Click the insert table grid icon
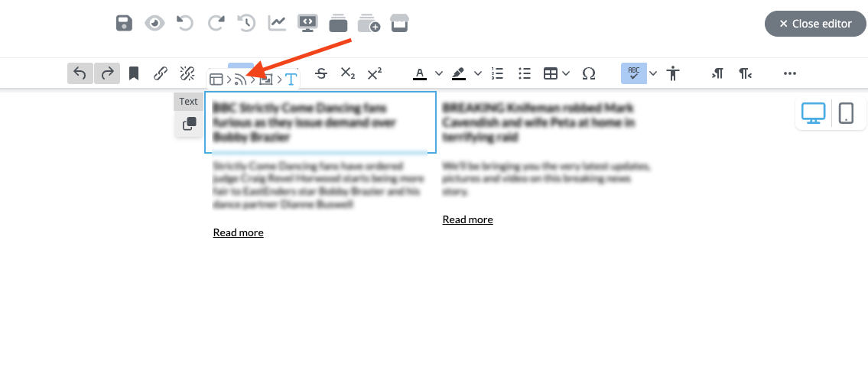 (x=551, y=73)
